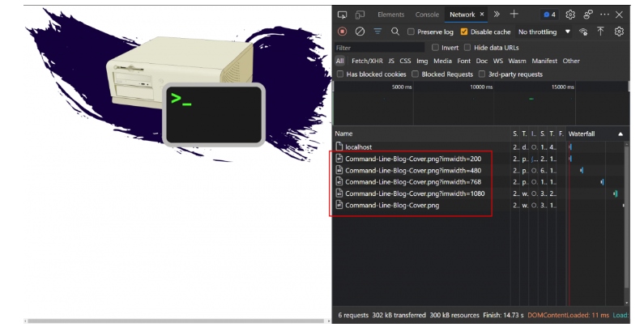Screen dimensions: 644x327
Task: Enable the Preserve log checkbox
Action: (x=411, y=32)
